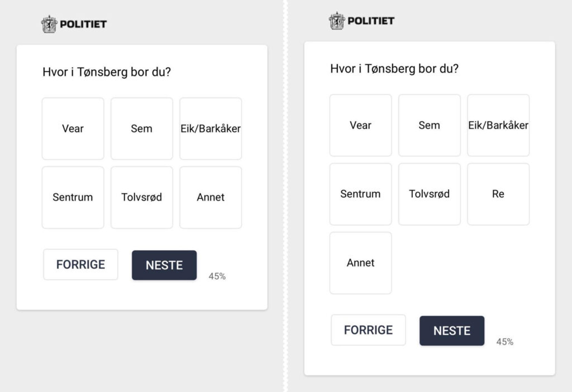Screen dimensions: 572x392
Task: Choose Tolvsrød in the left form
Action: tap(142, 197)
